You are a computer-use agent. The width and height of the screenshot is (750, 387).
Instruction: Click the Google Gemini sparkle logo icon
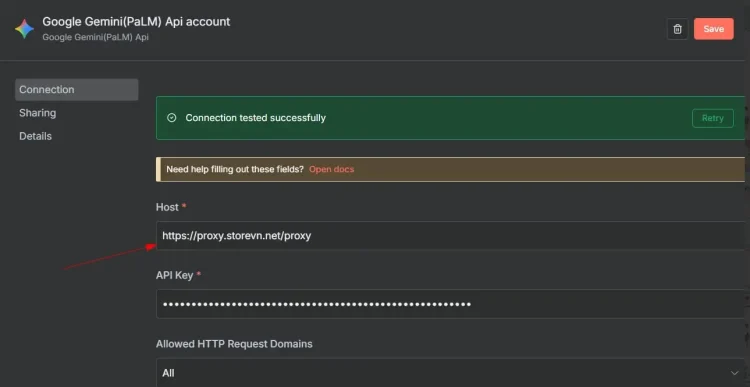pyautogui.click(x=24, y=29)
